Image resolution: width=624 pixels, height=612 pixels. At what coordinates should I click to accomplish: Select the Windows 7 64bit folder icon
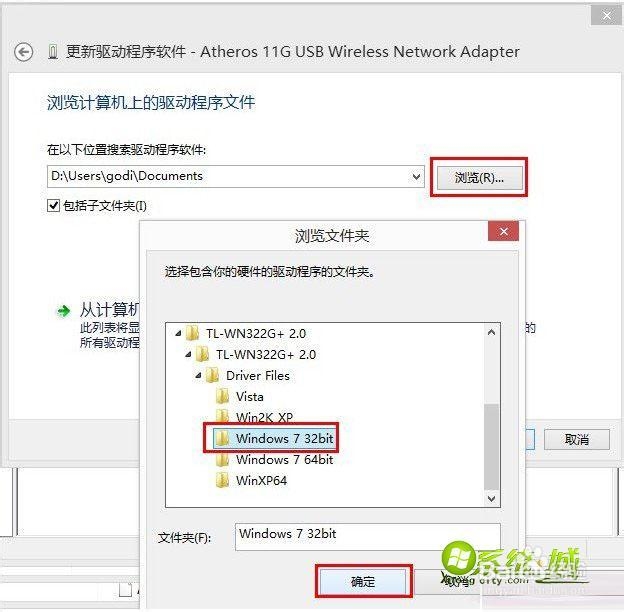click(222, 460)
